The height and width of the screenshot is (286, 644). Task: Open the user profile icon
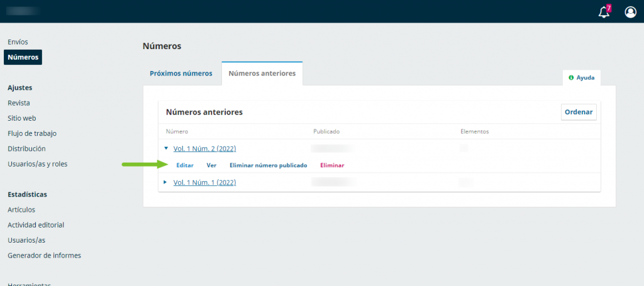[630, 12]
